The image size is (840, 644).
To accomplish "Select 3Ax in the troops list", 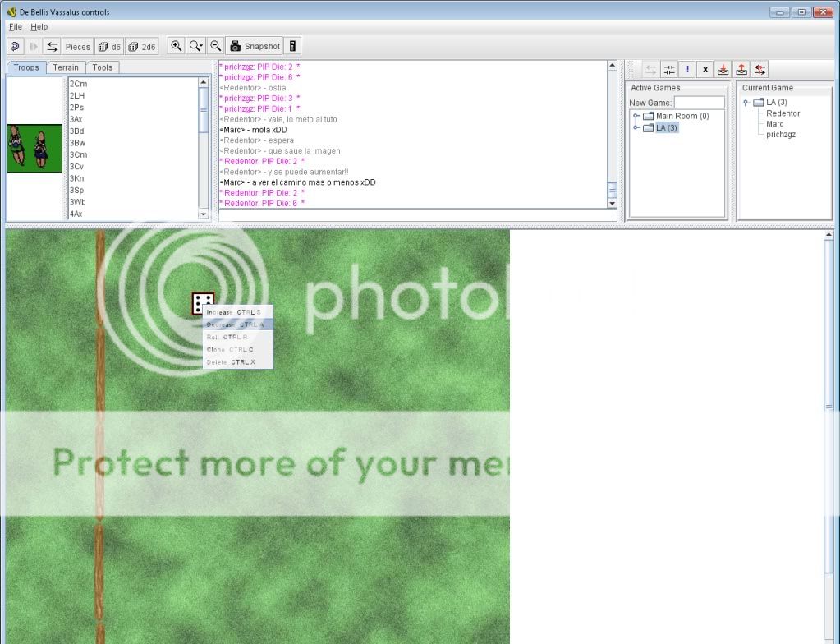I will (x=133, y=119).
